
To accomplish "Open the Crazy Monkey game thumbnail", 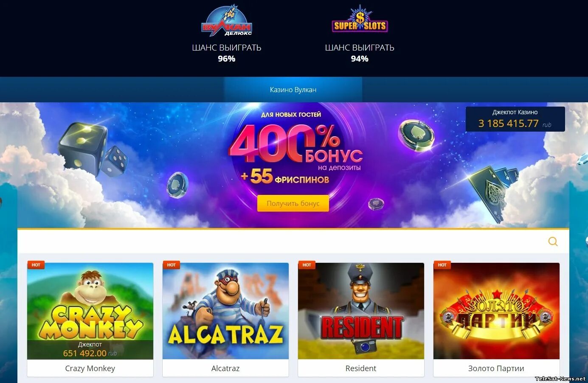I will click(x=90, y=311).
